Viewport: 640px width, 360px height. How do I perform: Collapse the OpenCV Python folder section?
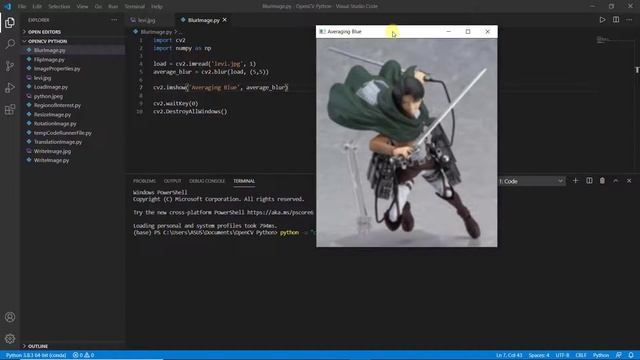[x=47, y=41]
